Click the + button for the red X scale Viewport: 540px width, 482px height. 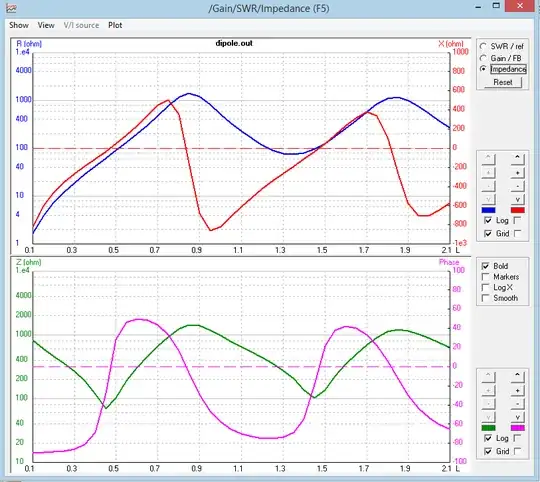pyautogui.click(x=517, y=172)
